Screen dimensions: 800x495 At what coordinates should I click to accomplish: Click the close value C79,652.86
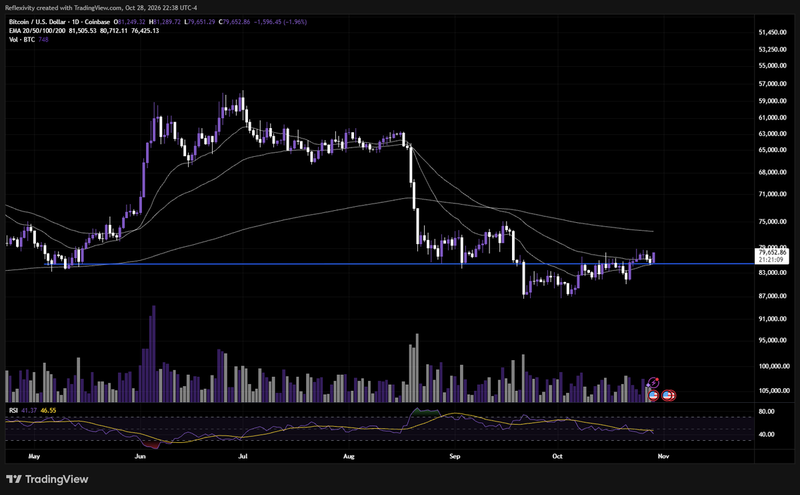(234, 22)
